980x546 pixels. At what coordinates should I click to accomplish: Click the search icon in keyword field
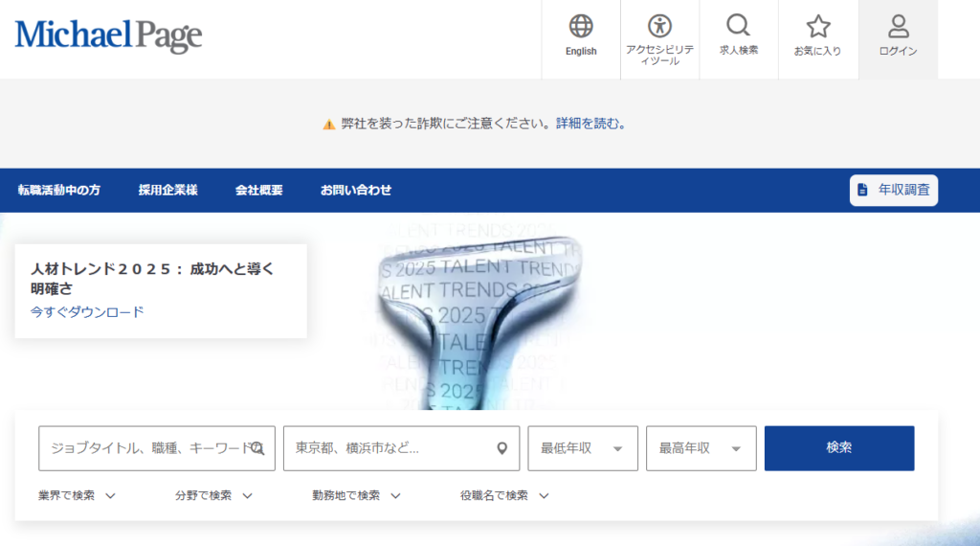click(256, 448)
